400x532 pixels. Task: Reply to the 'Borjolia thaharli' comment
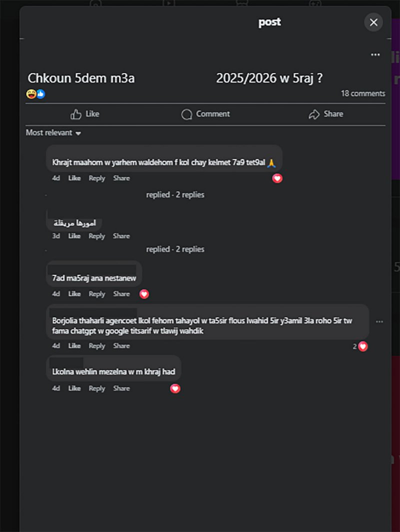pyautogui.click(x=97, y=346)
